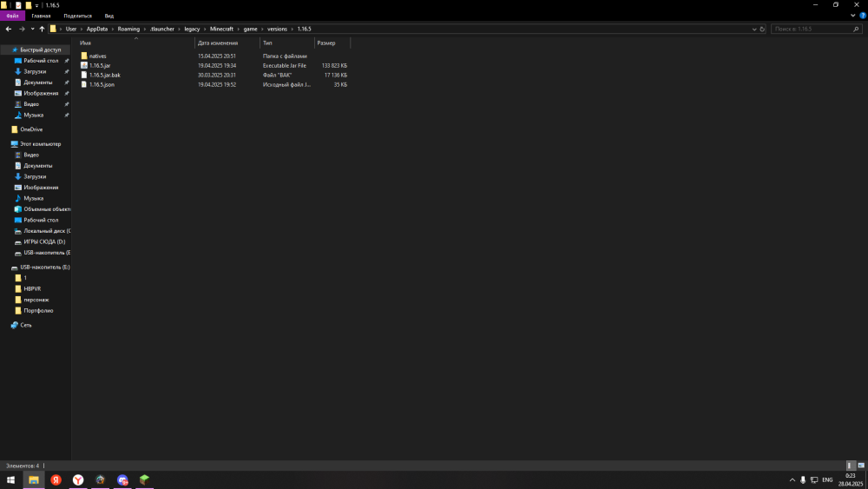Open Объемные объекты in the sidebar
This screenshot has width=868, height=489.
tap(47, 209)
